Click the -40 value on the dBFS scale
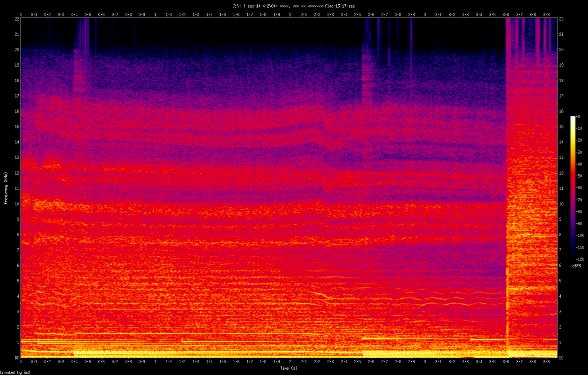 (579, 164)
